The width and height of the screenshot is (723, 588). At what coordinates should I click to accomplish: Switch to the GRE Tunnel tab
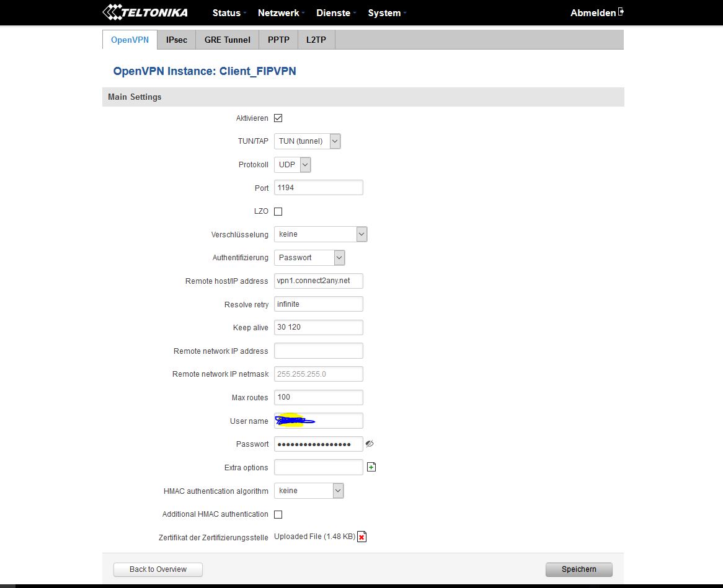[x=228, y=40]
